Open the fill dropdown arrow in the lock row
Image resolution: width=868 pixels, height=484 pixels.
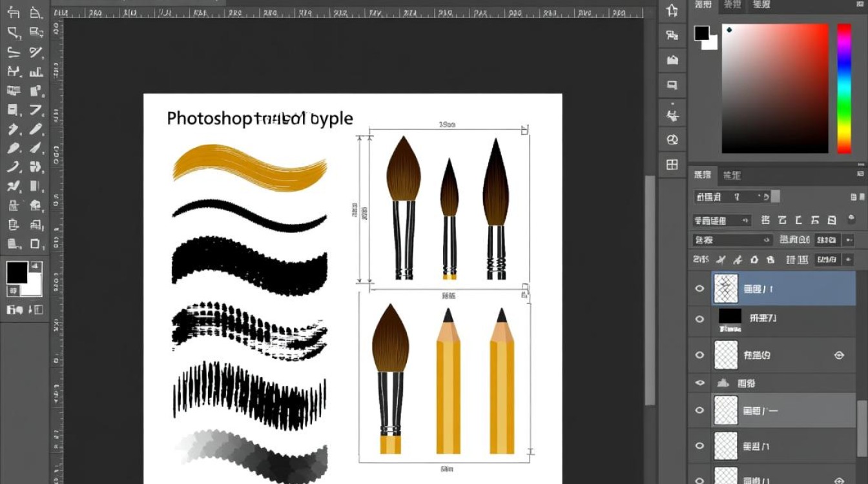coord(847,259)
